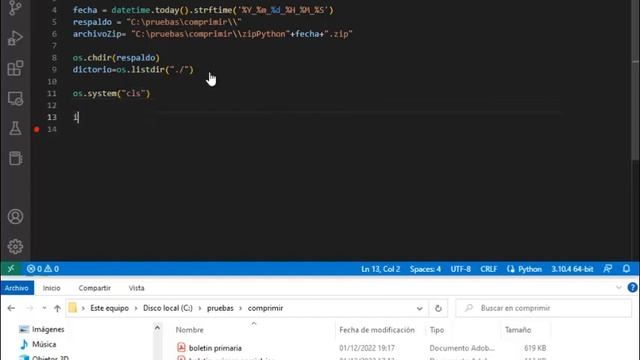This screenshot has height=360, width=640.
Task: Open the Extensions view
Action: click(x=15, y=68)
